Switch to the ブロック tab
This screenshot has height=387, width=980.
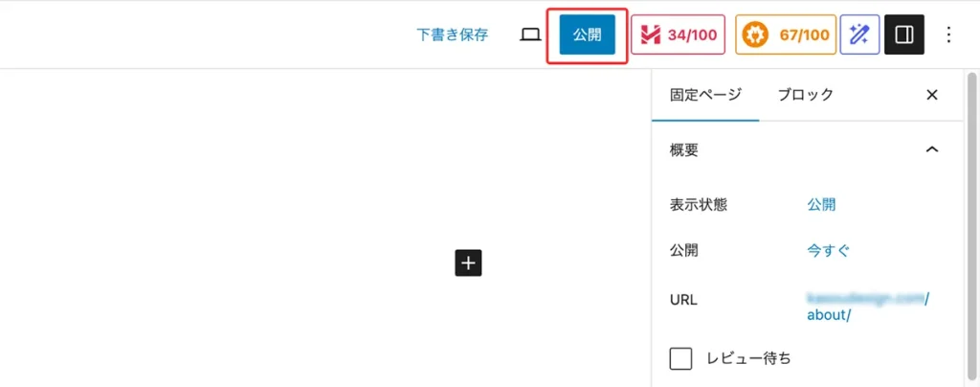(x=805, y=95)
